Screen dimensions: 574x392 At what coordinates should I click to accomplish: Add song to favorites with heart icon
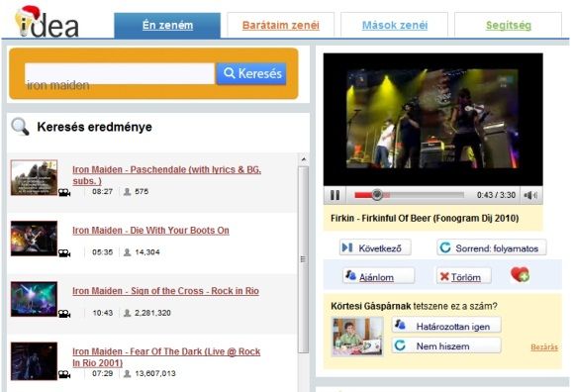click(x=520, y=274)
